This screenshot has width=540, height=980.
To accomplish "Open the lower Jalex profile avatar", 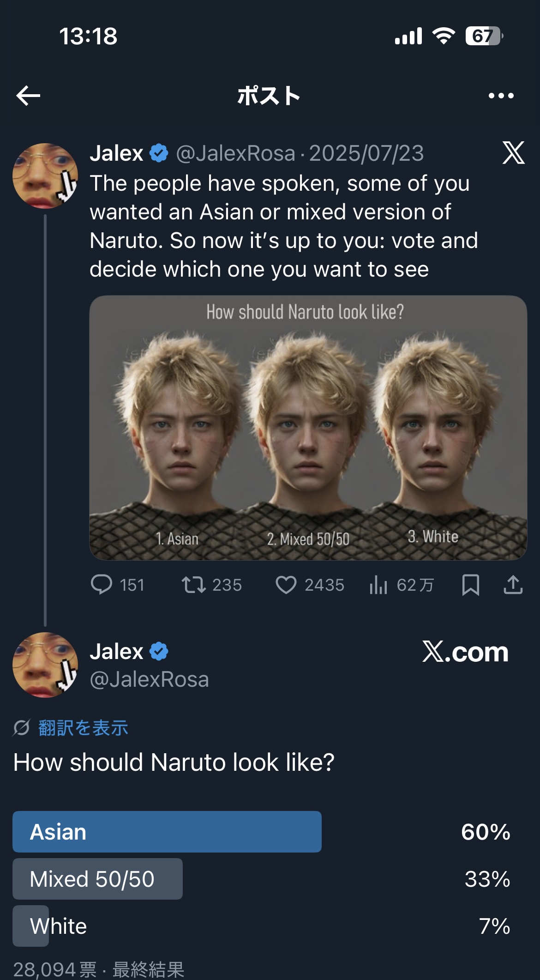I will [x=45, y=665].
